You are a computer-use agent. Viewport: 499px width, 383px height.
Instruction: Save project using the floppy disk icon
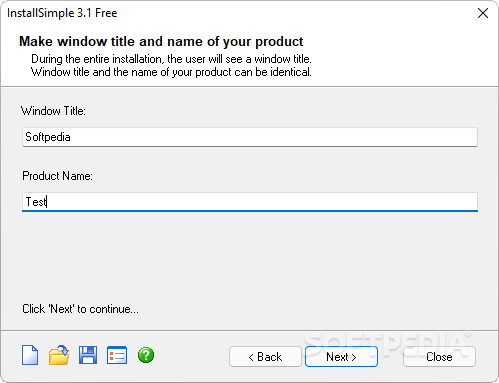88,355
